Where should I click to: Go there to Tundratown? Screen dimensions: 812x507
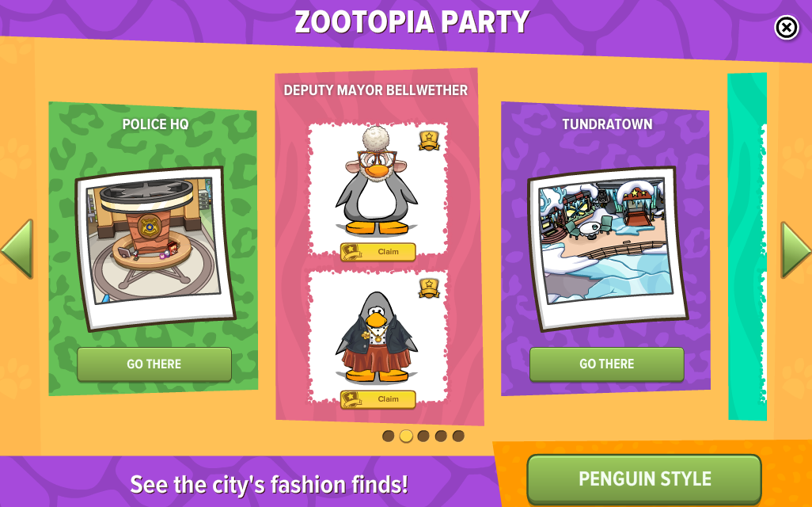point(606,364)
